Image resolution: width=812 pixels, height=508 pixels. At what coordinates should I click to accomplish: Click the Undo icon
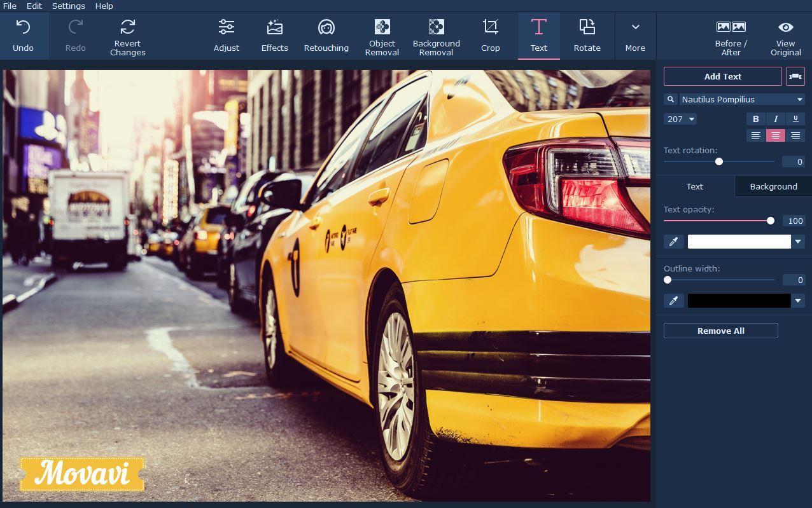[23, 27]
